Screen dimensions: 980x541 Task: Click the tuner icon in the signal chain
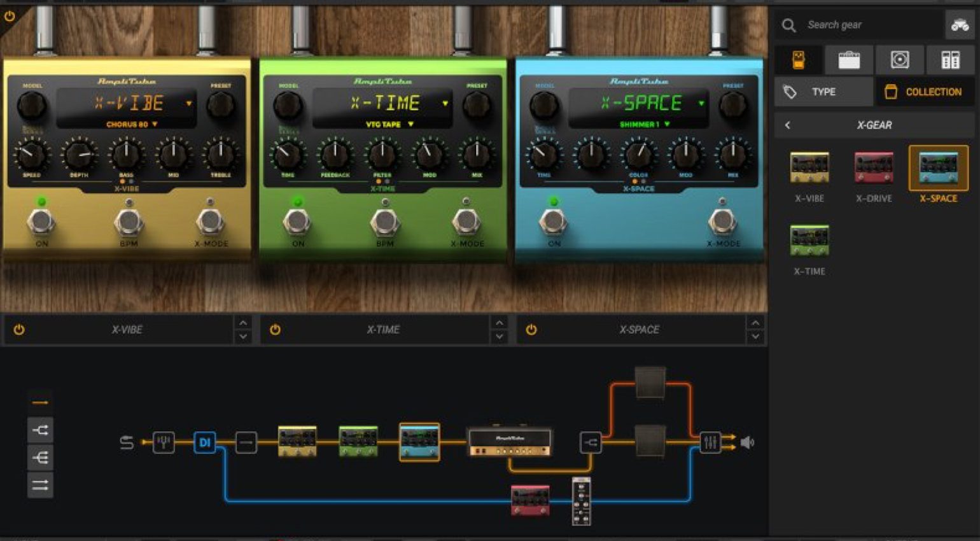[x=164, y=442]
